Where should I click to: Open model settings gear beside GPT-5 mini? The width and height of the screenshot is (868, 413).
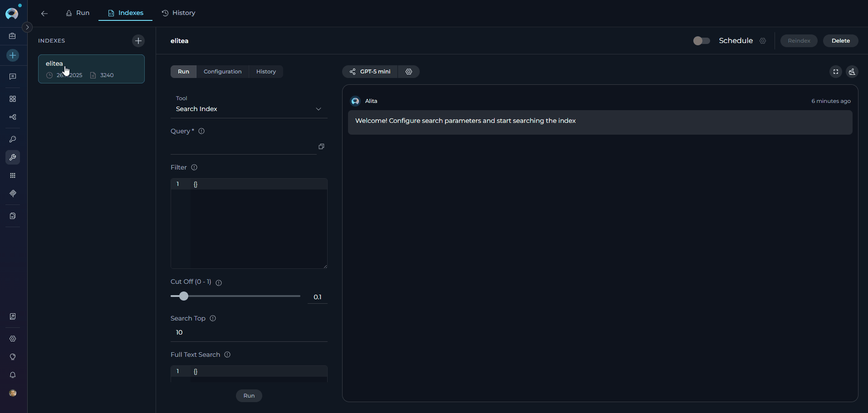409,72
